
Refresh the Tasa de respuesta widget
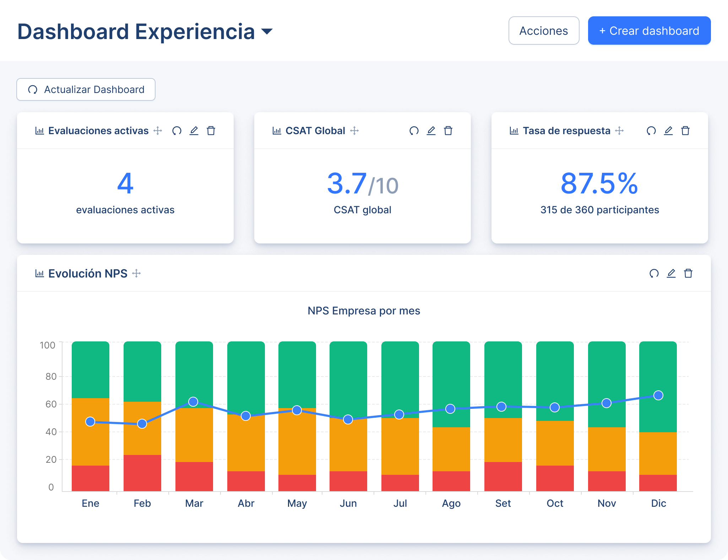[651, 131]
